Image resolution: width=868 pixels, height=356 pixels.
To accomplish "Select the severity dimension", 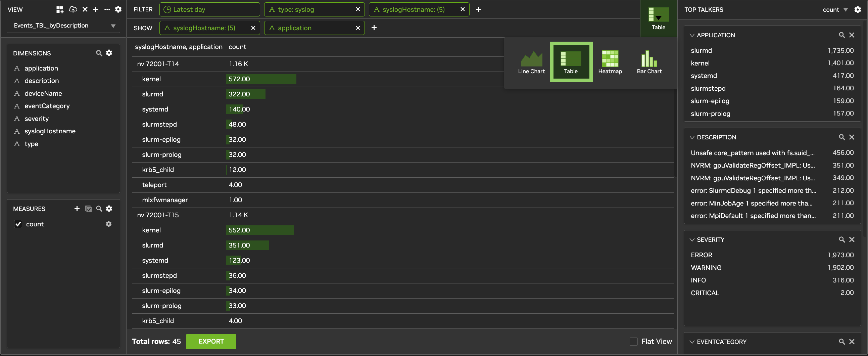I will (x=36, y=119).
